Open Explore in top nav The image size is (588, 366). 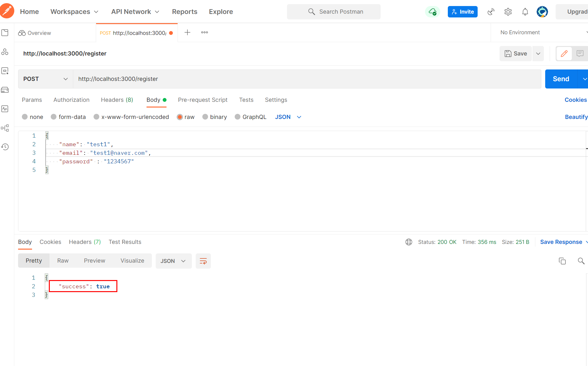pyautogui.click(x=221, y=12)
